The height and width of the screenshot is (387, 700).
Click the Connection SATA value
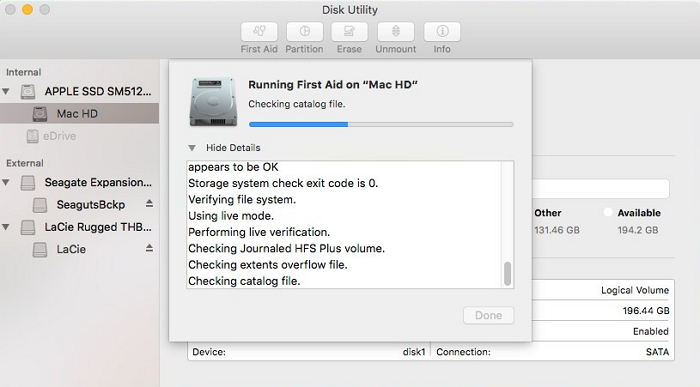[657, 352]
